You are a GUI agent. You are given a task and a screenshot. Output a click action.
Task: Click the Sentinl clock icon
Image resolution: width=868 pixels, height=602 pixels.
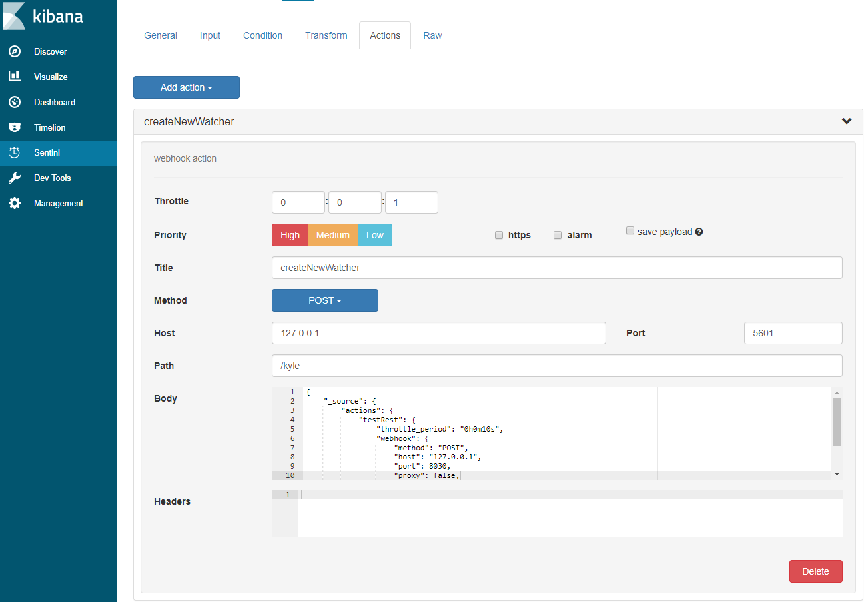pos(15,152)
